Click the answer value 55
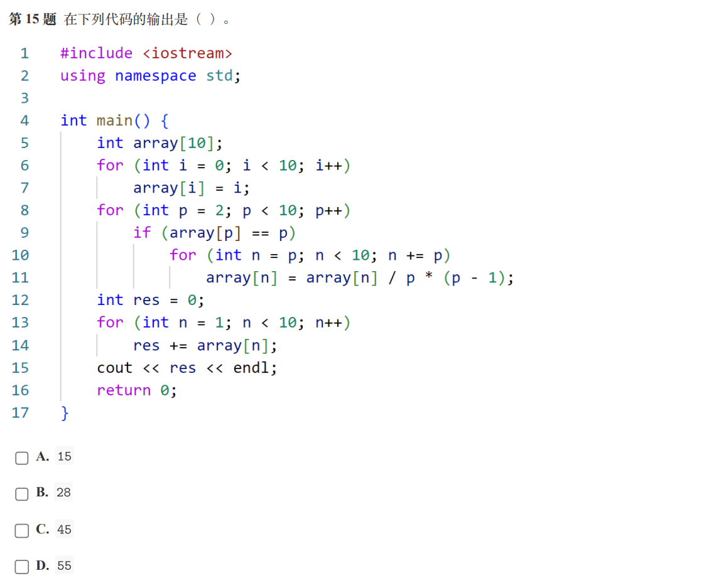This screenshot has height=588, width=709. pos(64,566)
